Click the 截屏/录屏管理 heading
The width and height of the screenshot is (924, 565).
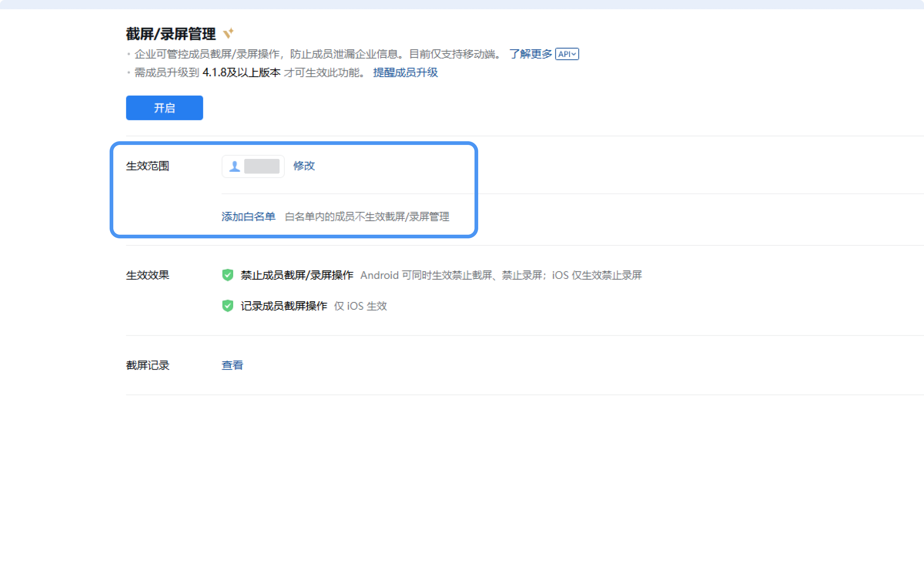click(171, 34)
